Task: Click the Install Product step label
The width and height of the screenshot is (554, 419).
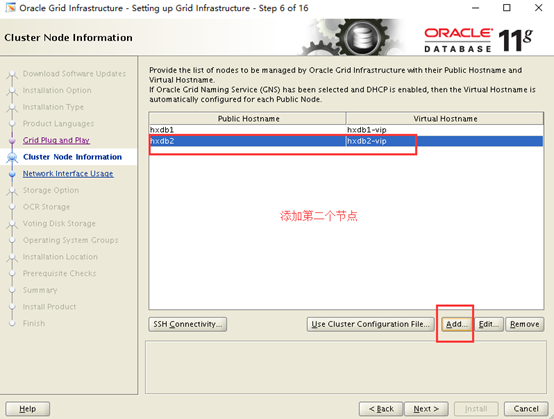Action: click(49, 307)
